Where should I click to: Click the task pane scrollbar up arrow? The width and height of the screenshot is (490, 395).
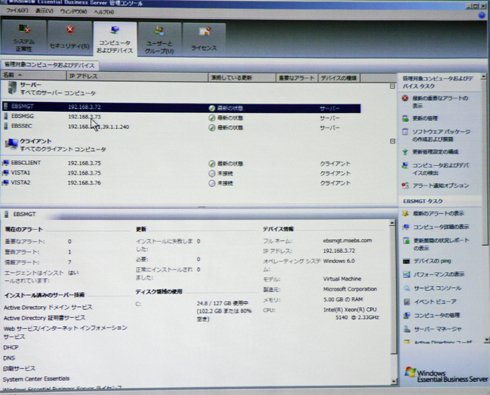[x=485, y=77]
